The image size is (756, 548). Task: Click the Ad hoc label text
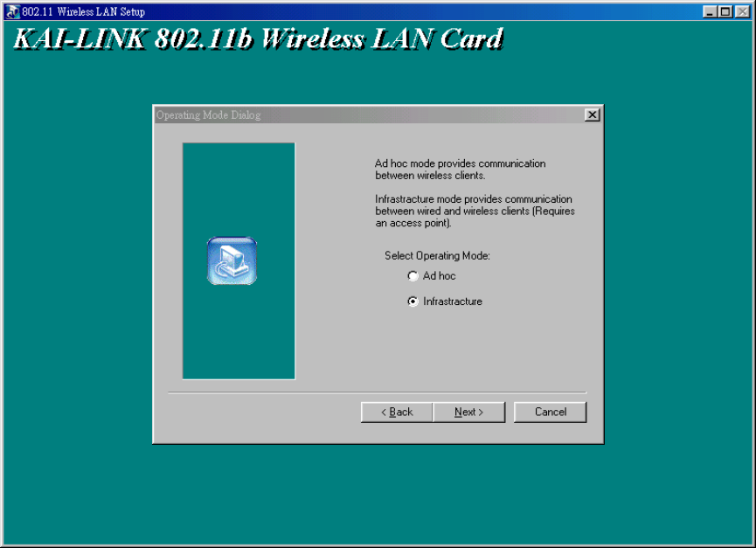440,276
